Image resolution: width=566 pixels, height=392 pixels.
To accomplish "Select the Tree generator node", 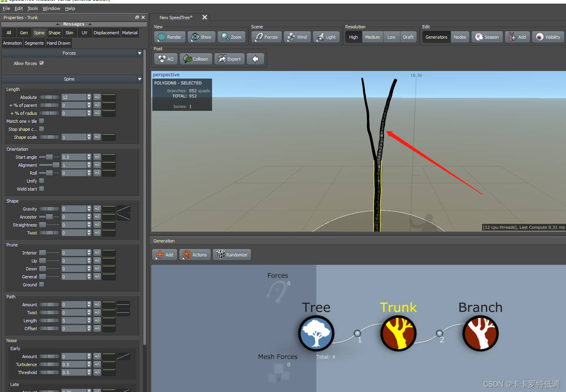I will (x=316, y=333).
